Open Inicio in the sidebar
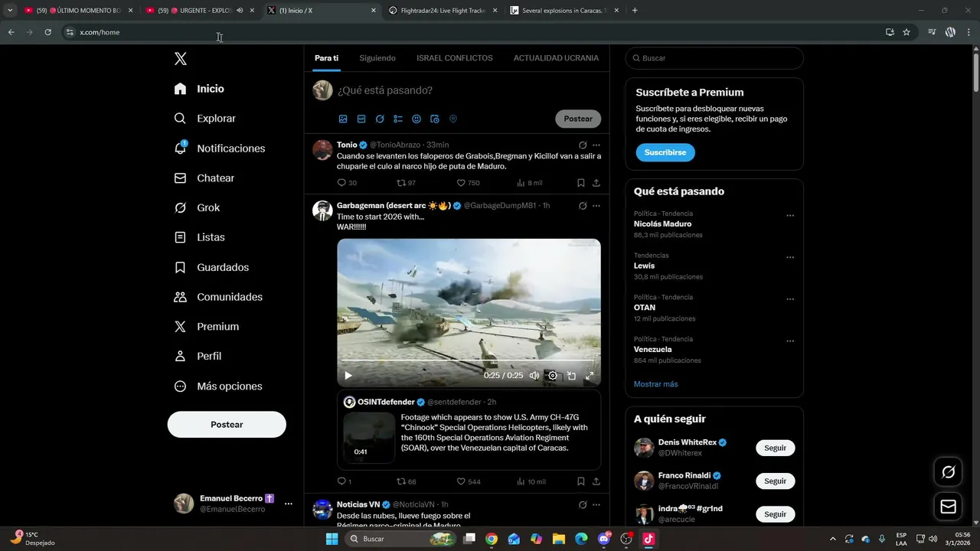Viewport: 980px width, 551px height. click(199, 89)
